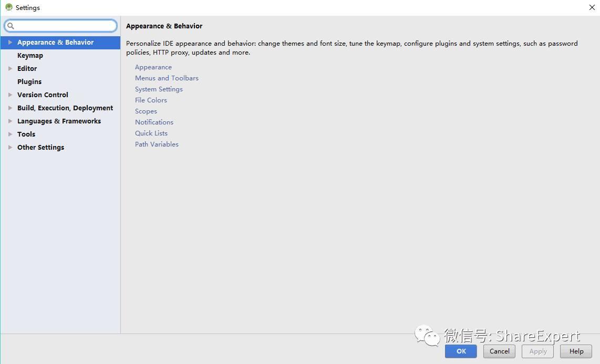This screenshot has height=364, width=600.
Task: Go to System Settings link
Action: (159, 89)
